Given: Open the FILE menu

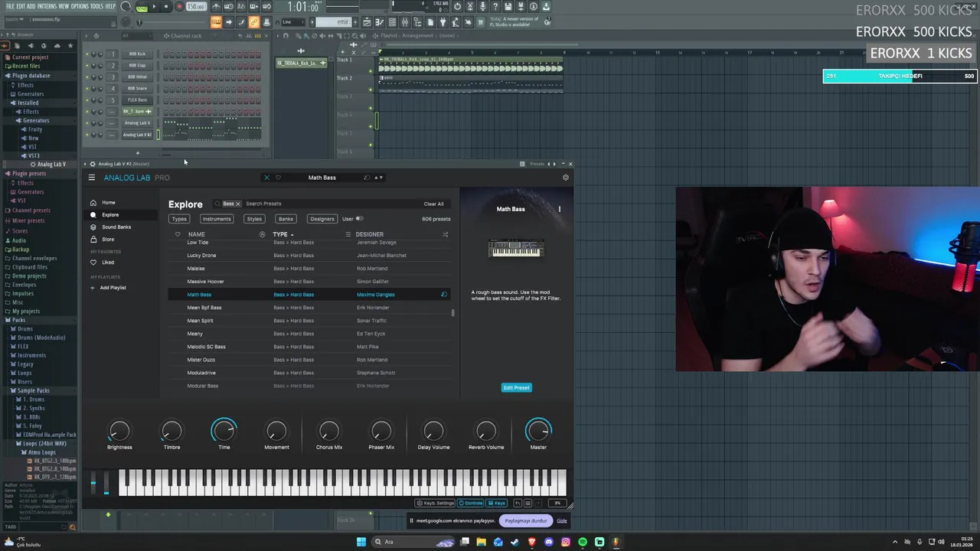Looking at the screenshot, I should [x=10, y=6].
